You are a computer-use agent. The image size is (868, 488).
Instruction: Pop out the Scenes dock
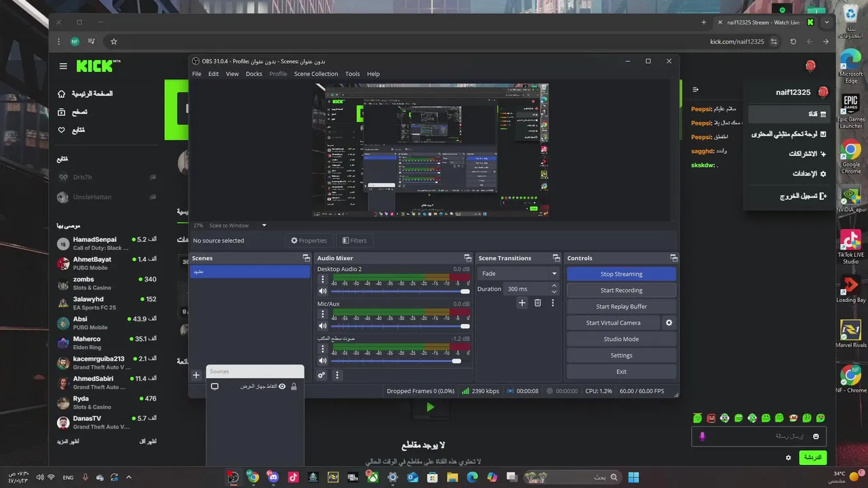(x=306, y=258)
